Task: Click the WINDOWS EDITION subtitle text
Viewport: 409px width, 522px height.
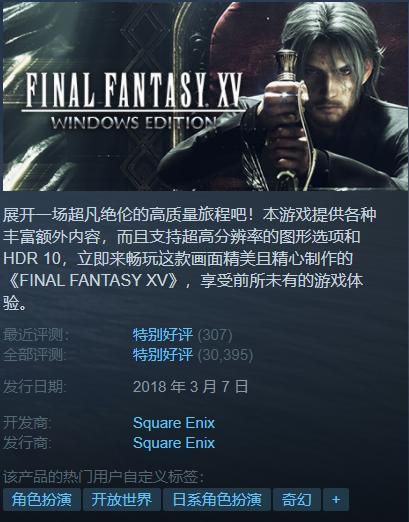Action: pos(134,123)
